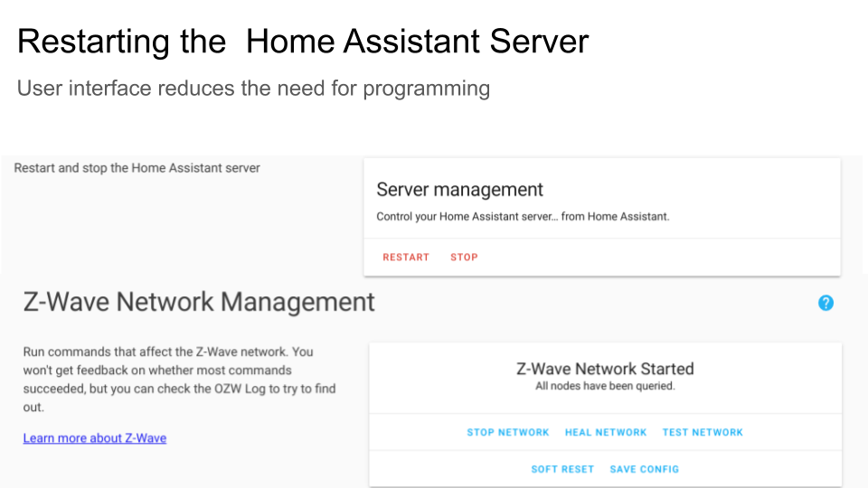Click the All nodes have been queried text
868x488 pixels.
tap(605, 386)
